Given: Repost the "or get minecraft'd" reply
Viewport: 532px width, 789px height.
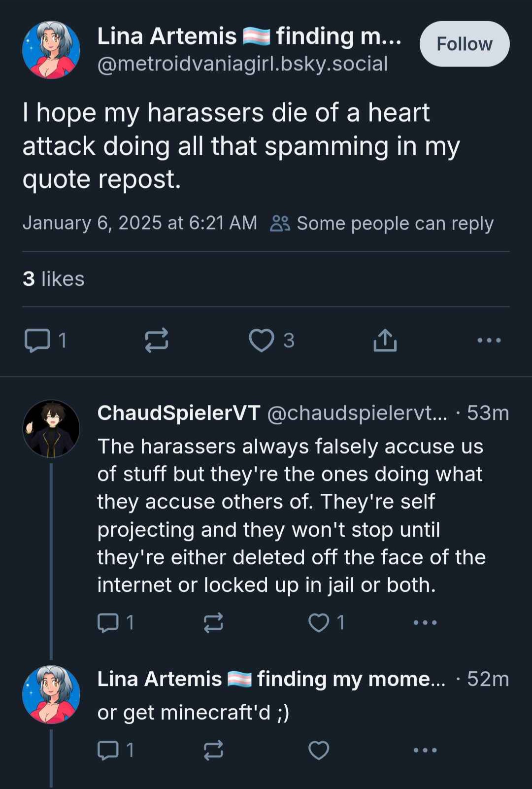Looking at the screenshot, I should tap(213, 750).
